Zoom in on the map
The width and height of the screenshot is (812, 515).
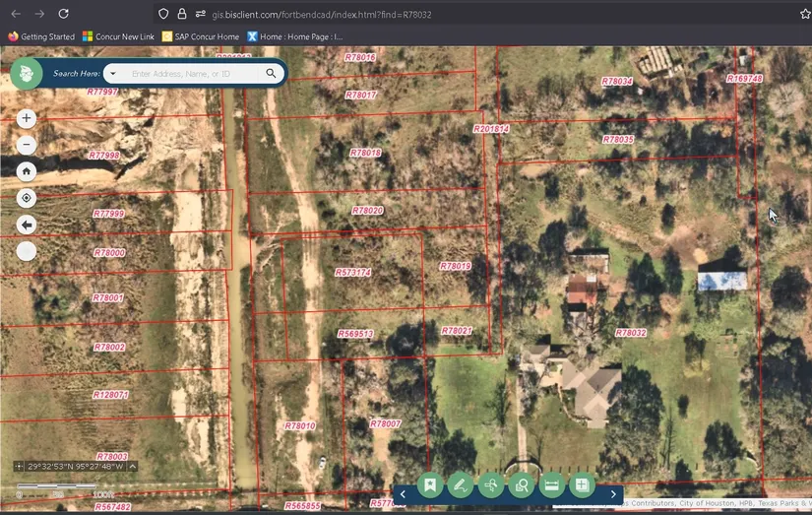(x=27, y=118)
